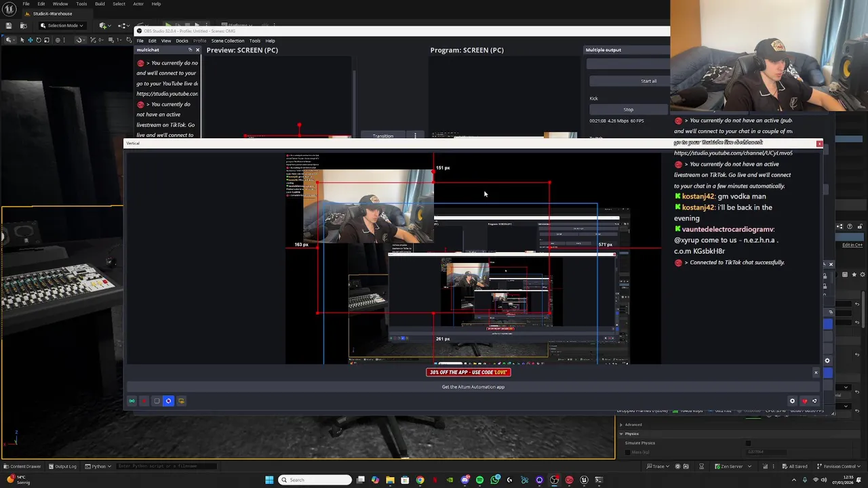The image size is (868, 488).
Task: Open Unreal's Build menu
Action: click(100, 4)
